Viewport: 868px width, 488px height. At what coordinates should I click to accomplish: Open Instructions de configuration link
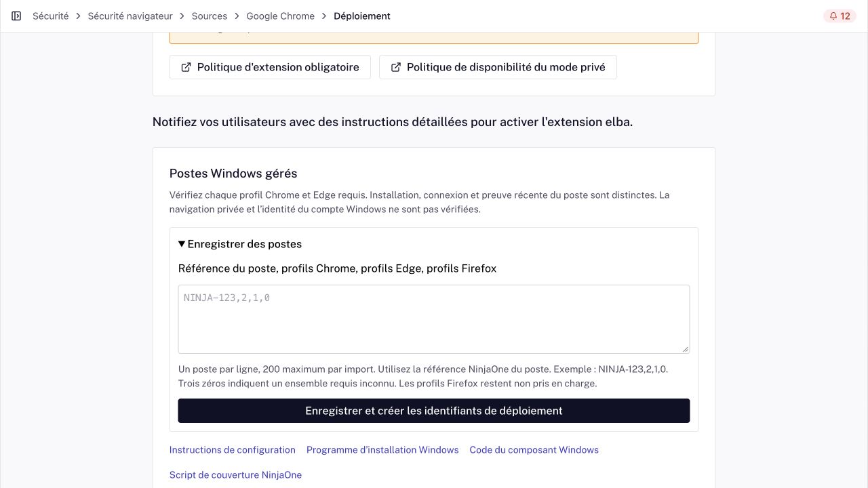tap(233, 449)
